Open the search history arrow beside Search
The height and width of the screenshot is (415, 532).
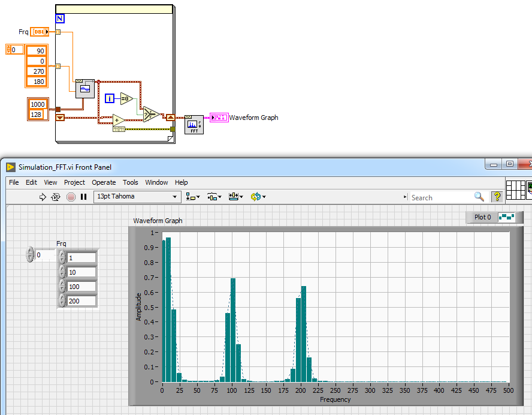tap(406, 197)
